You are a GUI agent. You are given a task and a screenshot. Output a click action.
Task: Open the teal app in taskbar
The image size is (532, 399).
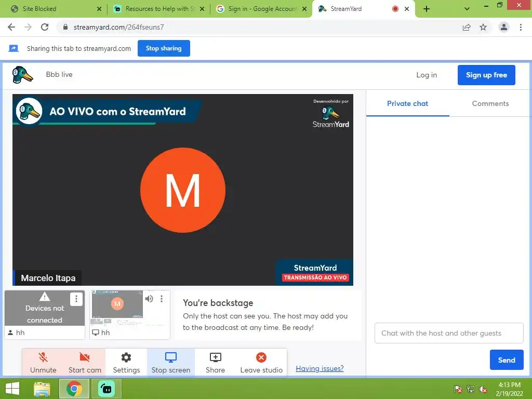[107, 389]
